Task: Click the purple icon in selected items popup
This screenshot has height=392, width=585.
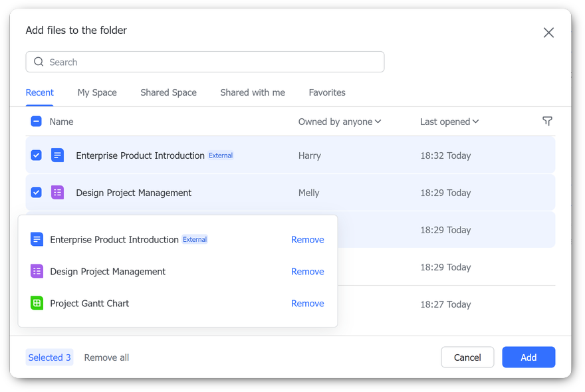Action: [x=37, y=272]
